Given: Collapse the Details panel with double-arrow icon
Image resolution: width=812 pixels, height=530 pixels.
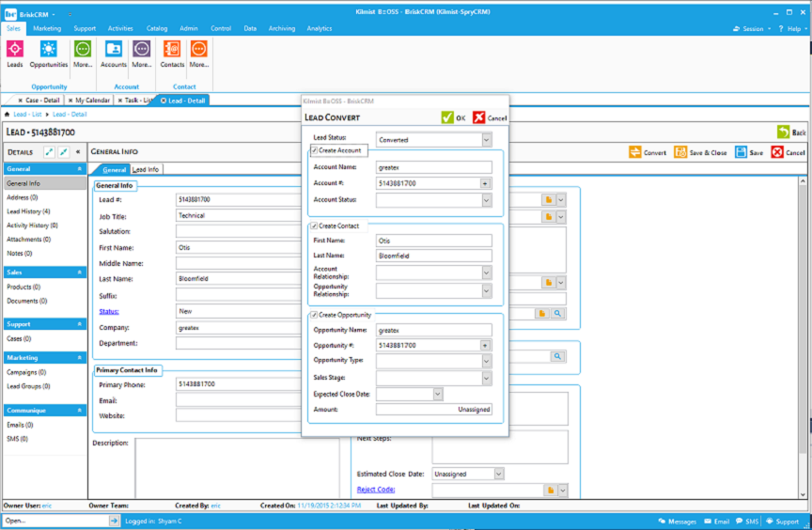Looking at the screenshot, I should 78,152.
